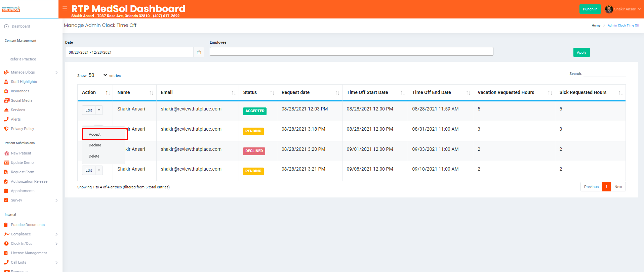Sort by Vacation Requested Hours
644x272 pixels.
[514, 92]
